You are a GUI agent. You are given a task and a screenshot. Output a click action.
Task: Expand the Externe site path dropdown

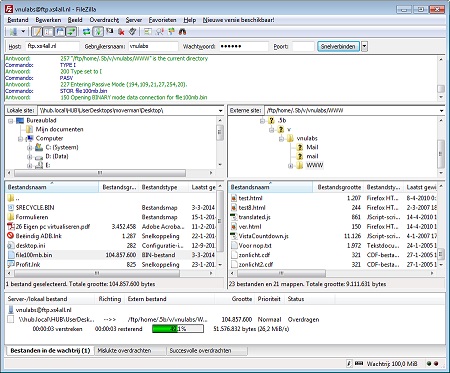click(441, 111)
